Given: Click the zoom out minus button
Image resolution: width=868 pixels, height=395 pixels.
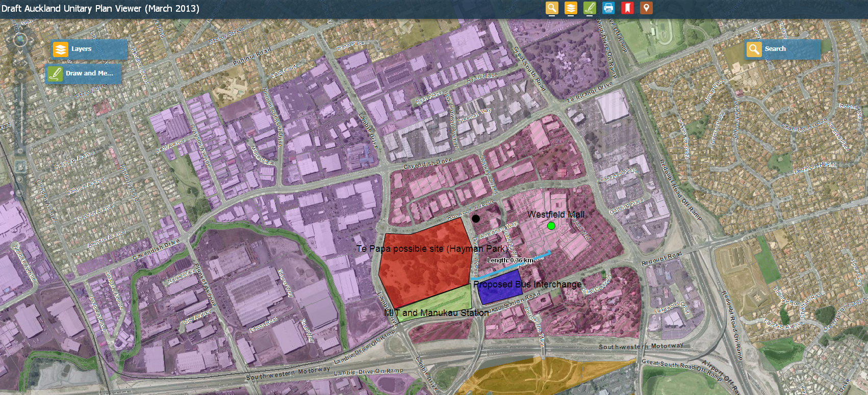Looking at the screenshot, I should 20,151.
